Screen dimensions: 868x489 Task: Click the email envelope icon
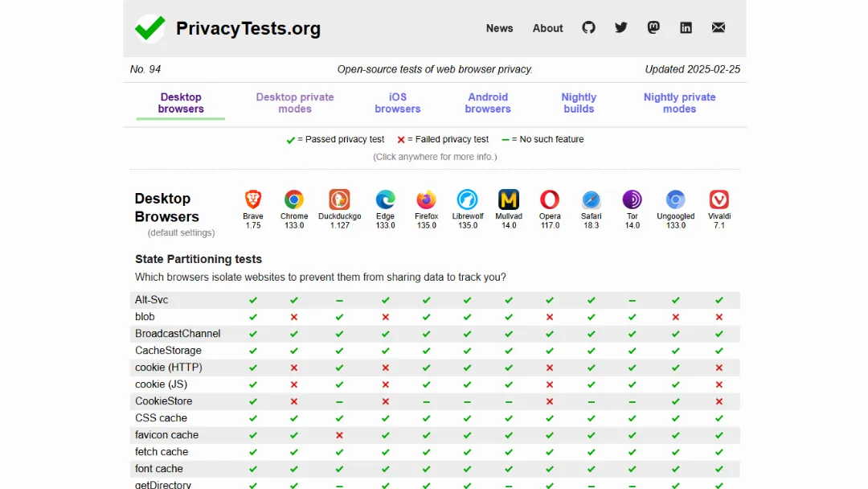[719, 27]
